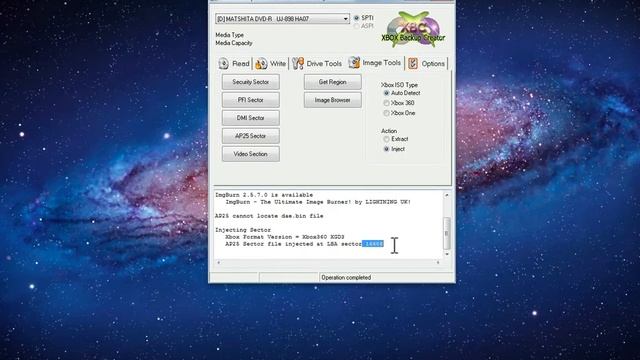Open the Image Browser button
This screenshot has height=360, width=640.
[333, 100]
